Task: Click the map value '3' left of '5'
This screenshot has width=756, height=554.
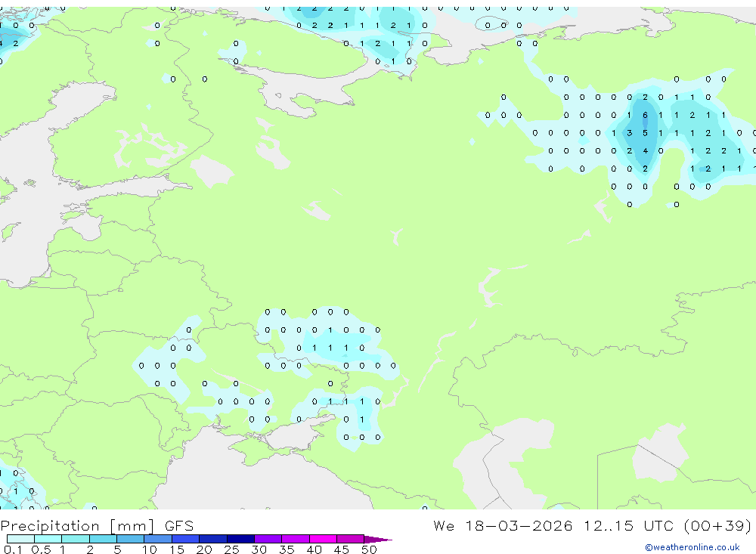Action: (x=629, y=133)
